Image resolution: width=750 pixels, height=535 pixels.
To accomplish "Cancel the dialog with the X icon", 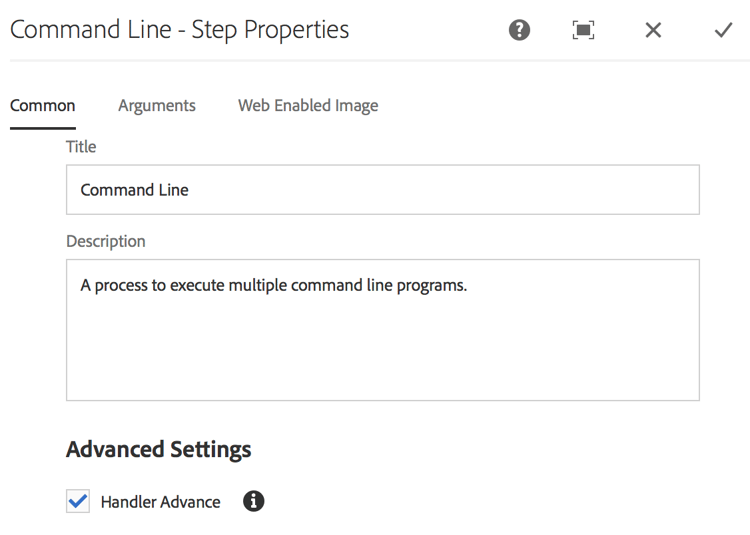I will (653, 30).
